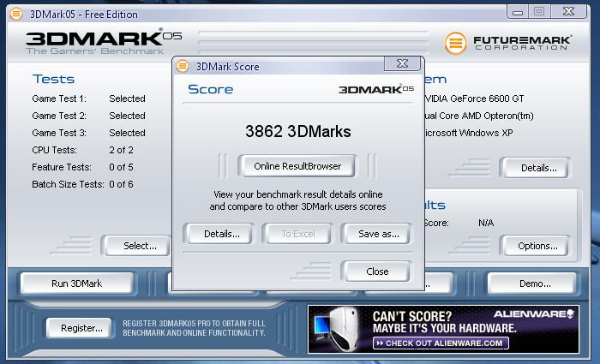Screen dimensions: 600x364
Task: Click the 'CPU Tests:' label
Action: tap(54, 150)
